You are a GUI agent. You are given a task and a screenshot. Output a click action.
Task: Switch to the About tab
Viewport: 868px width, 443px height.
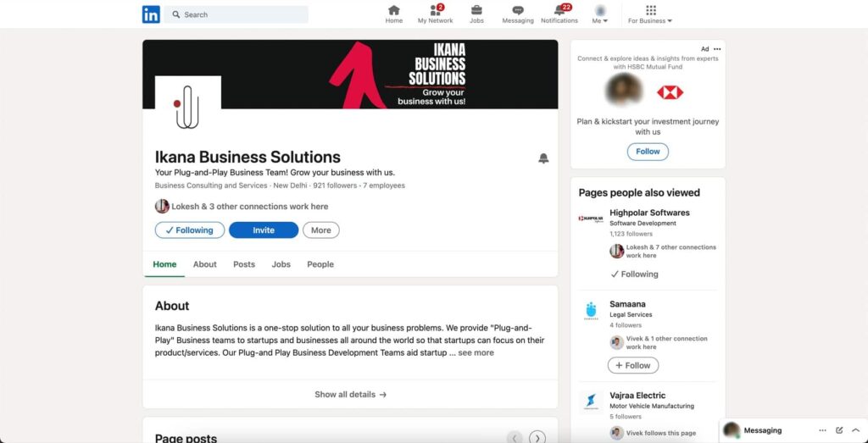[204, 264]
